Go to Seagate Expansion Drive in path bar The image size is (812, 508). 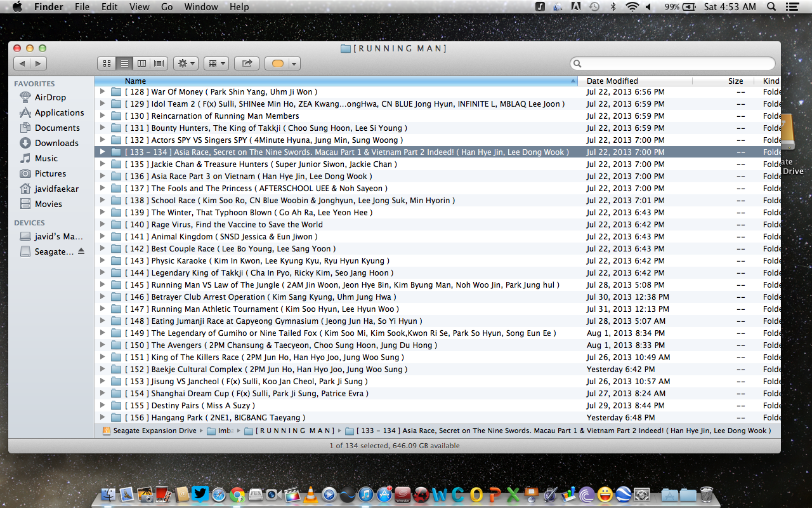(150, 431)
